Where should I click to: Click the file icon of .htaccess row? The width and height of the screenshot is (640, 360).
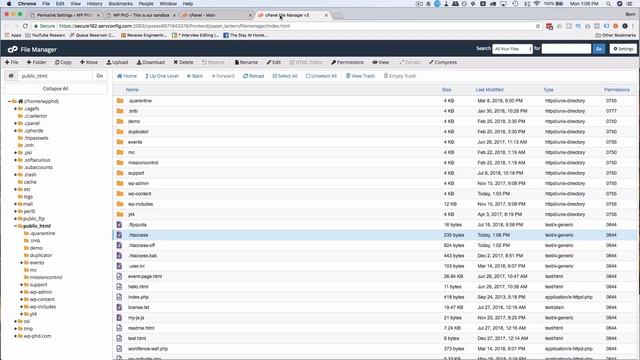point(119,235)
